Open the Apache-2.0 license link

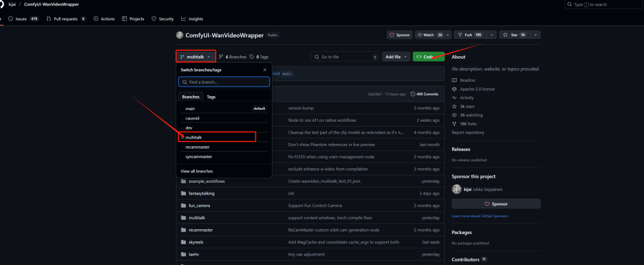(473, 89)
